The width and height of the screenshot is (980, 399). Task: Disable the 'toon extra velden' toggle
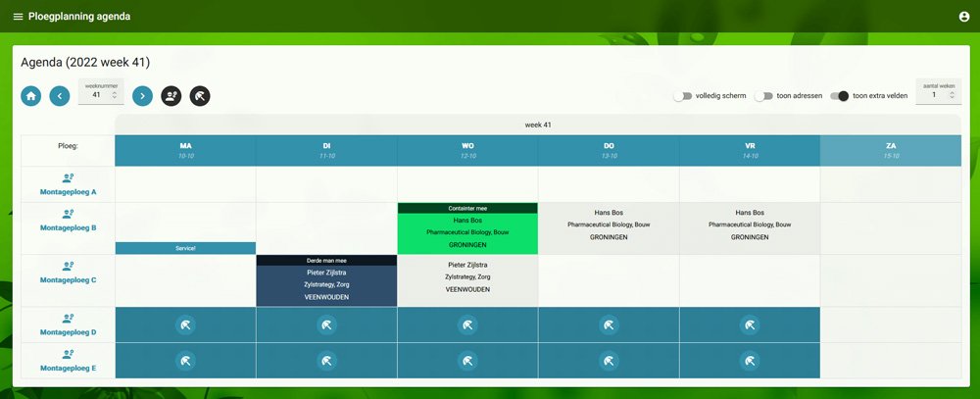[839, 96]
